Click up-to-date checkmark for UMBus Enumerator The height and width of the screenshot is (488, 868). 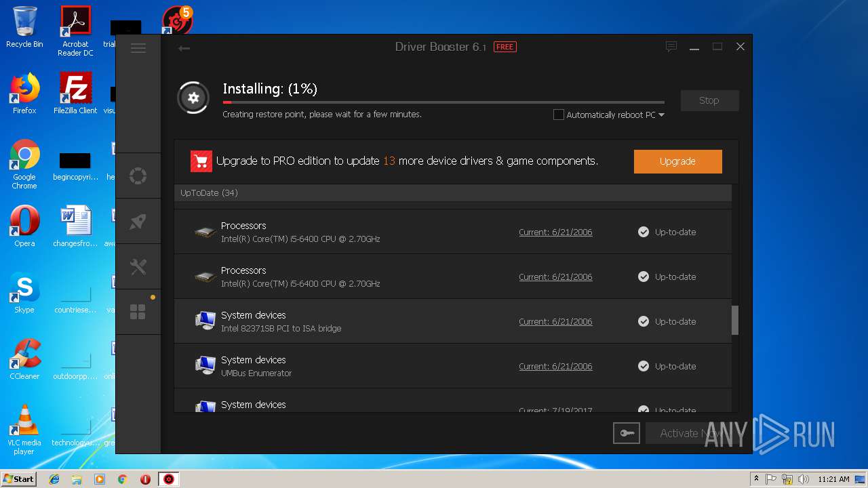pyautogui.click(x=644, y=366)
